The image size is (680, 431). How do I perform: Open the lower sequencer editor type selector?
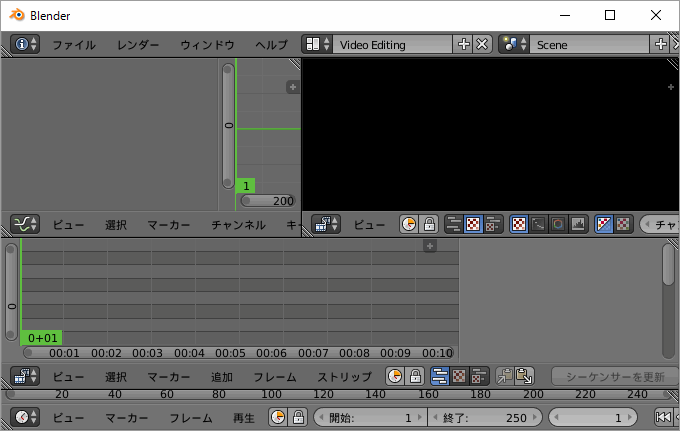pos(25,376)
